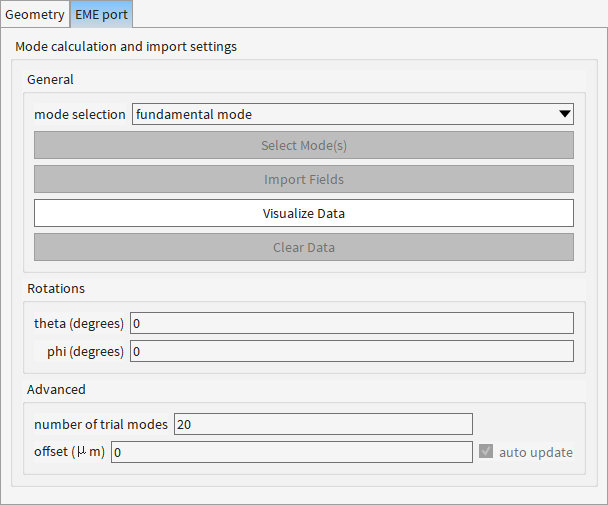Click the Visualize Data button
Viewport: 608px width, 505px height.
(304, 213)
